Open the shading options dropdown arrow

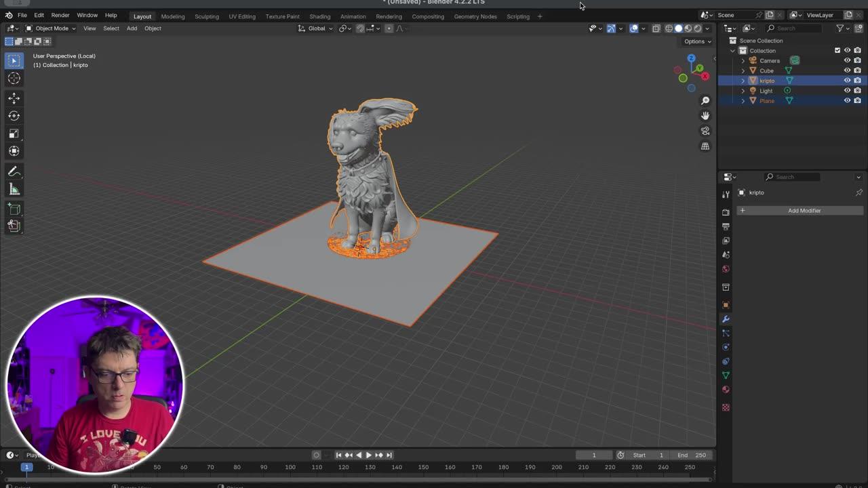(x=707, y=28)
